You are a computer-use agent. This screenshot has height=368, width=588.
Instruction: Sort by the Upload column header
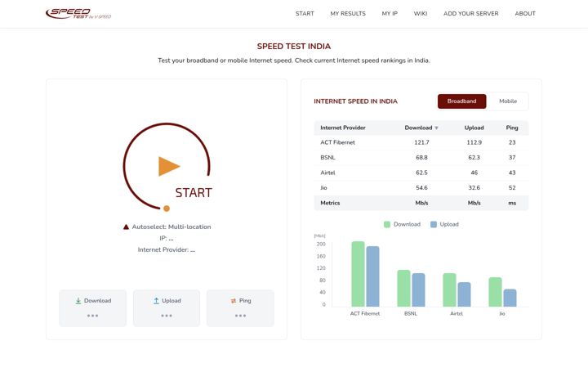[x=474, y=128]
